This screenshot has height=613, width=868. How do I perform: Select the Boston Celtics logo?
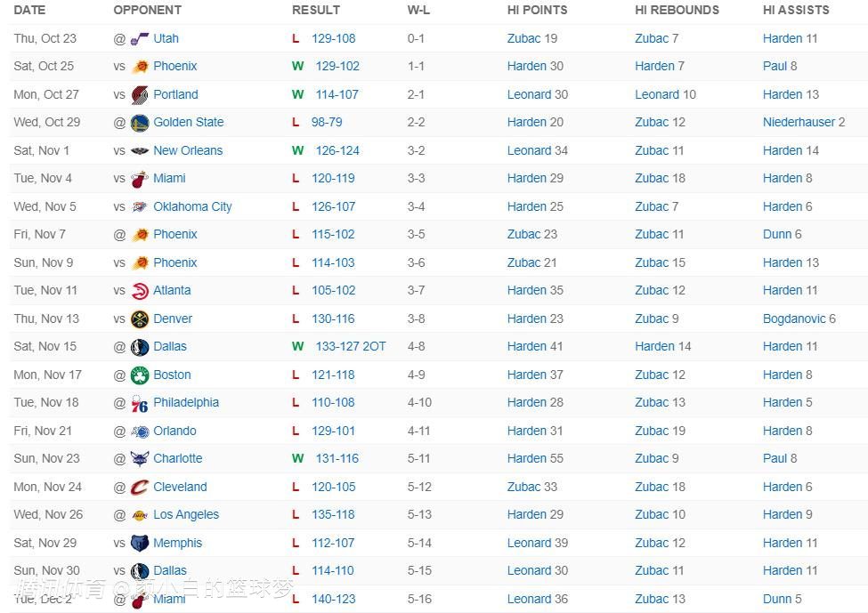click(x=140, y=375)
